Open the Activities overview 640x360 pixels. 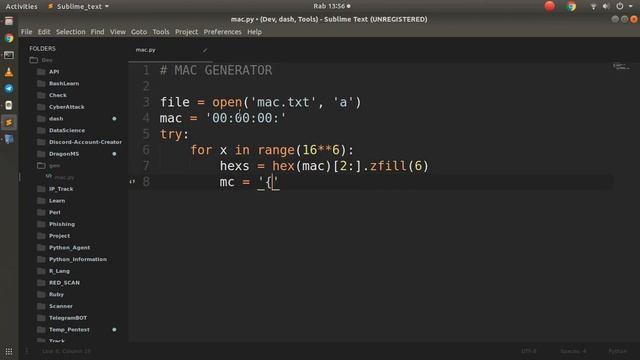pyautogui.click(x=21, y=7)
